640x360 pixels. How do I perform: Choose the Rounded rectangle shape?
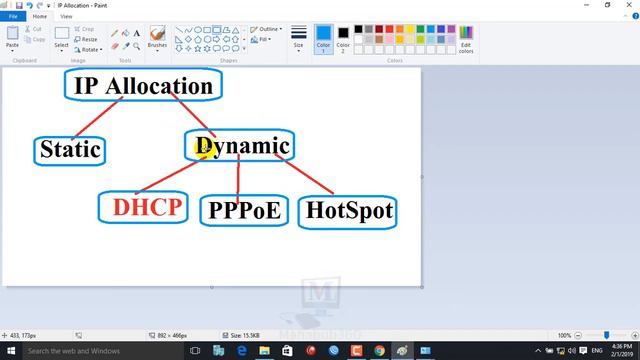tap(217, 30)
